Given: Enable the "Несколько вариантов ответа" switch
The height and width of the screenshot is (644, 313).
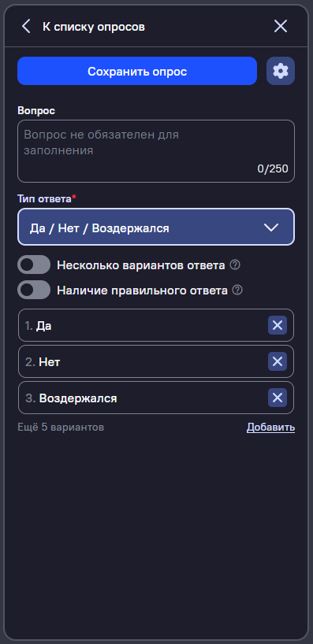Looking at the screenshot, I should (34, 265).
